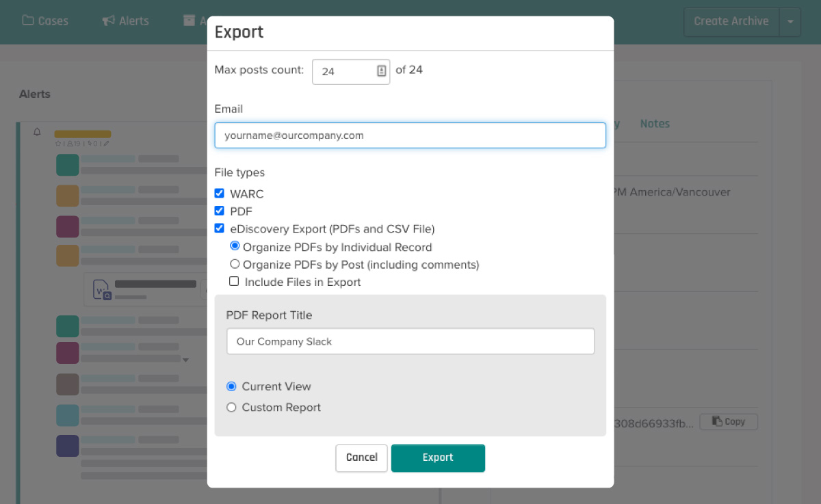Click the stepper icon in Max posts count

pos(382,71)
